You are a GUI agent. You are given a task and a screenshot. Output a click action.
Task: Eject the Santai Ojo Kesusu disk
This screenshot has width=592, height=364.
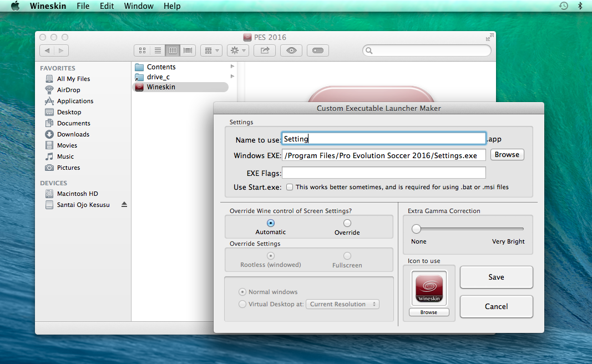coord(124,205)
